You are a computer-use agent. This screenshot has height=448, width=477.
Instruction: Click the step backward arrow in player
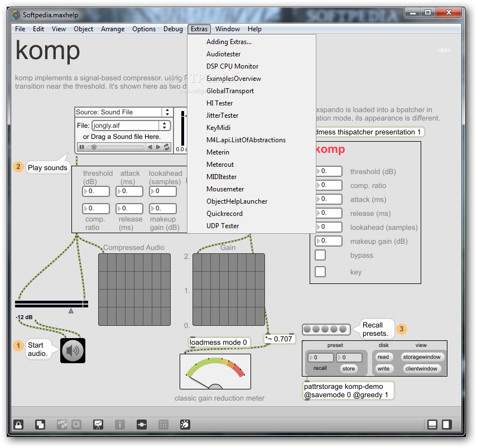tap(150, 147)
